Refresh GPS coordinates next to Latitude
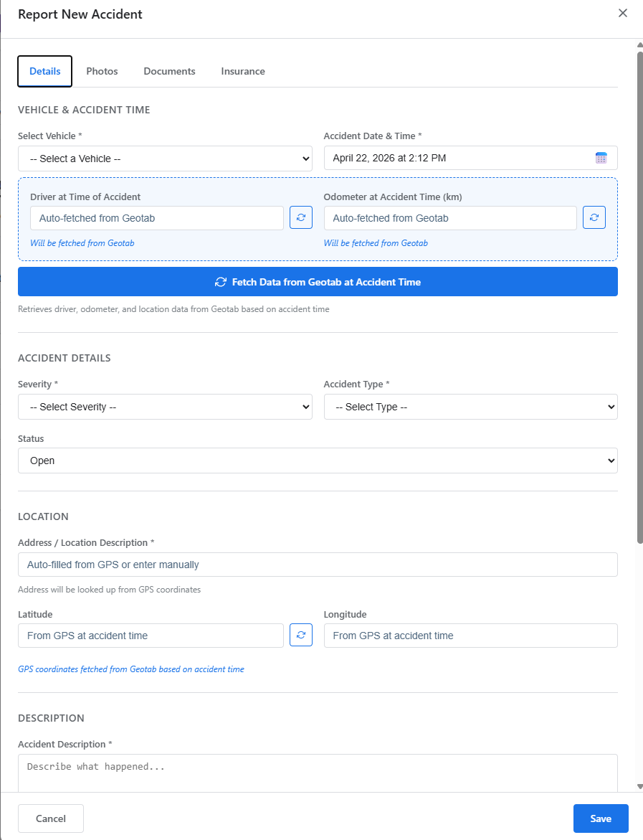Screen dimensions: 643x840 click(x=301, y=635)
